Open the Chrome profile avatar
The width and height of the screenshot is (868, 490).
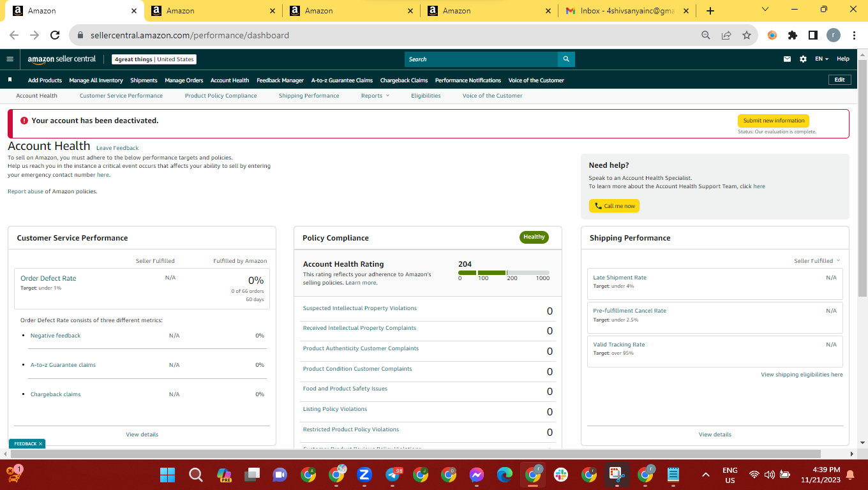[x=834, y=36]
